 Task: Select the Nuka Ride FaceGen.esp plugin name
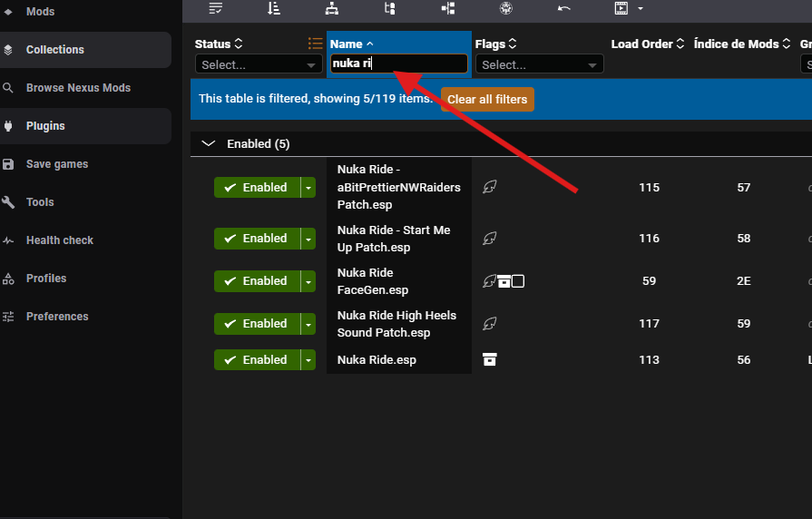[x=372, y=281]
